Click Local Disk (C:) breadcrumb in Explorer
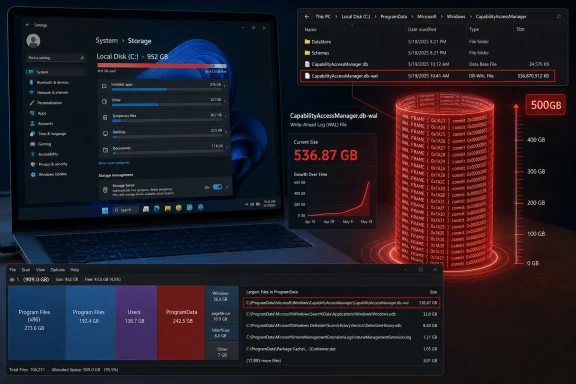 pyautogui.click(x=356, y=17)
